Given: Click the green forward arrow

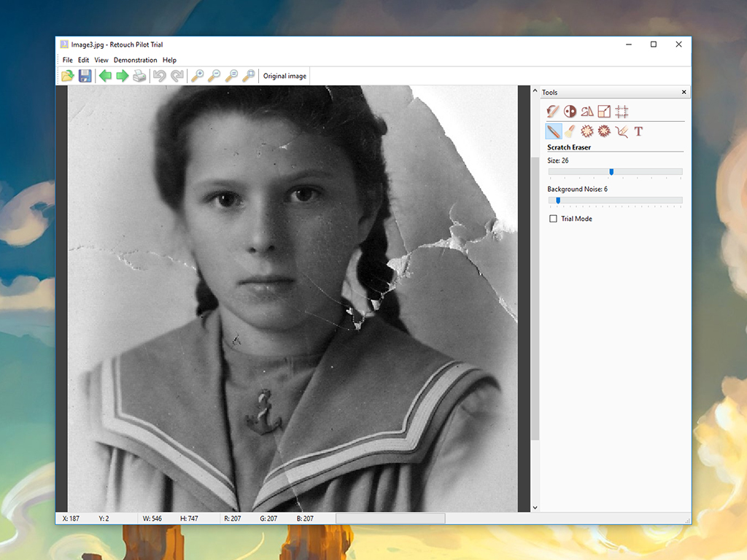Looking at the screenshot, I should click(122, 76).
